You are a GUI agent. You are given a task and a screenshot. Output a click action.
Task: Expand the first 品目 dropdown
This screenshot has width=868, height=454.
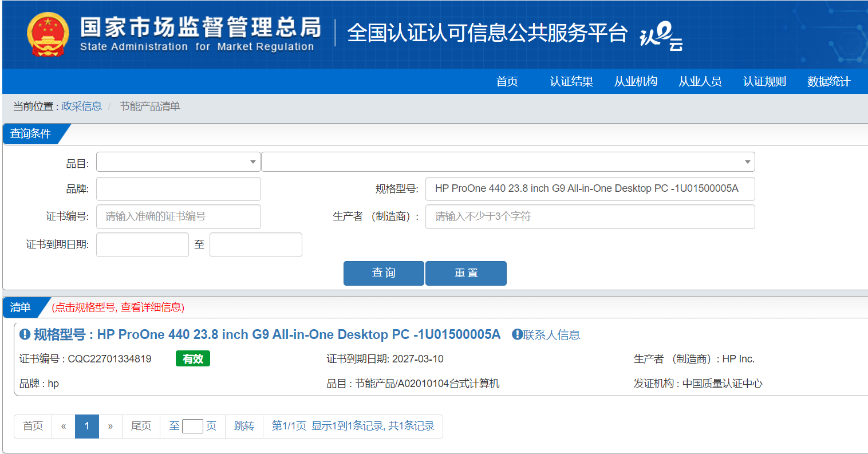(x=179, y=162)
